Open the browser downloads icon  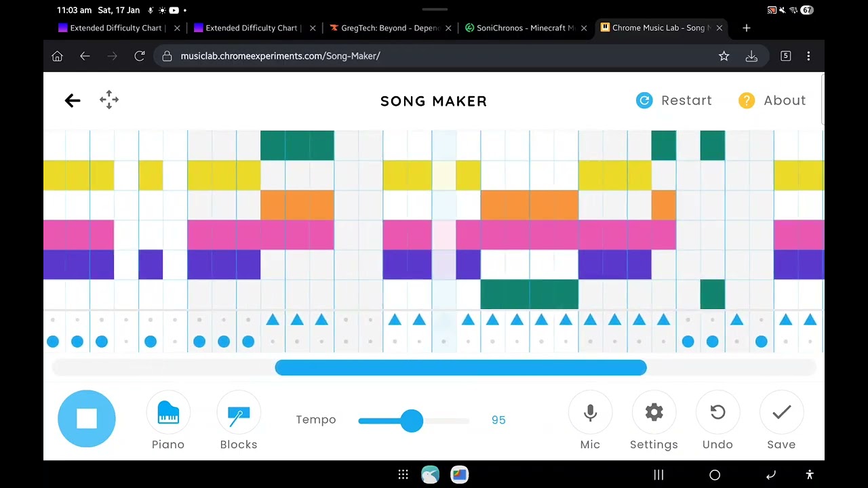(x=751, y=56)
